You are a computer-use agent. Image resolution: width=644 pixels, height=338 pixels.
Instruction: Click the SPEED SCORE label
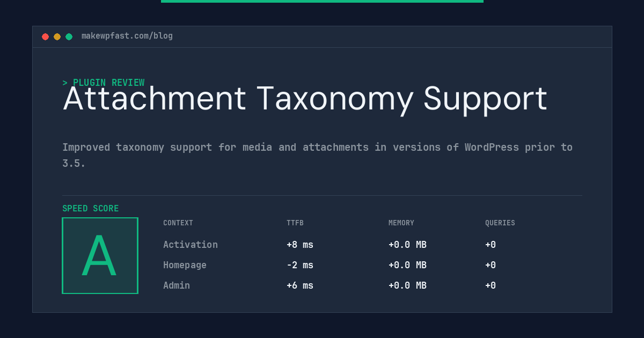(x=91, y=209)
